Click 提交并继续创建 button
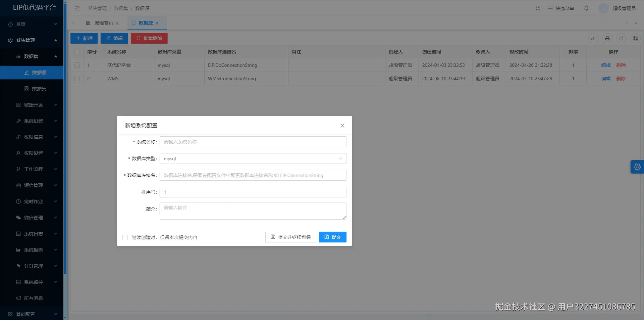Viewport: 644px width, 320px height. tap(291, 237)
